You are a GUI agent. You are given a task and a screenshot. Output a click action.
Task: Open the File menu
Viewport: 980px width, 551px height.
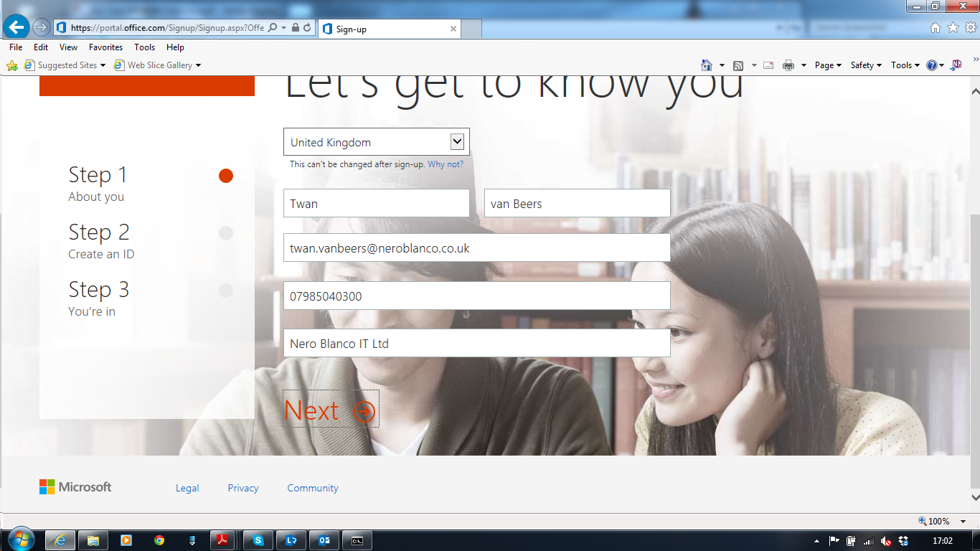click(16, 47)
